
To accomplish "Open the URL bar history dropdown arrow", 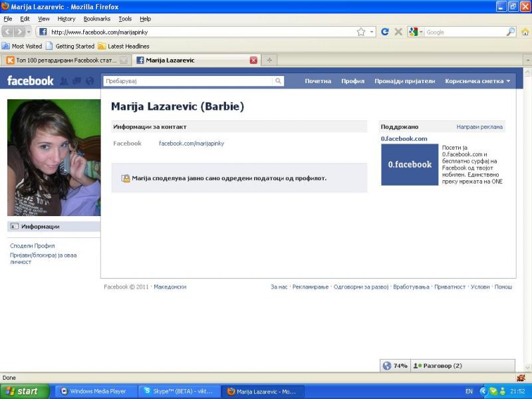I will [x=372, y=32].
